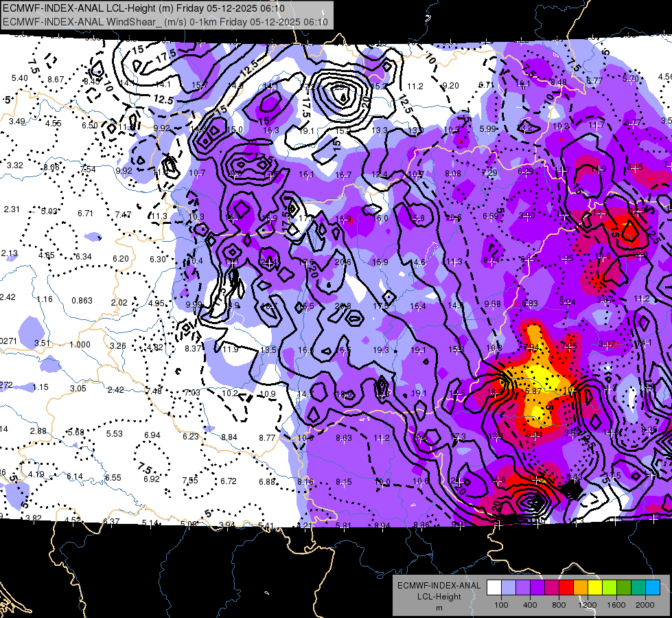Click the magenta legend swatch
The width and height of the screenshot is (672, 618).
pos(552,588)
